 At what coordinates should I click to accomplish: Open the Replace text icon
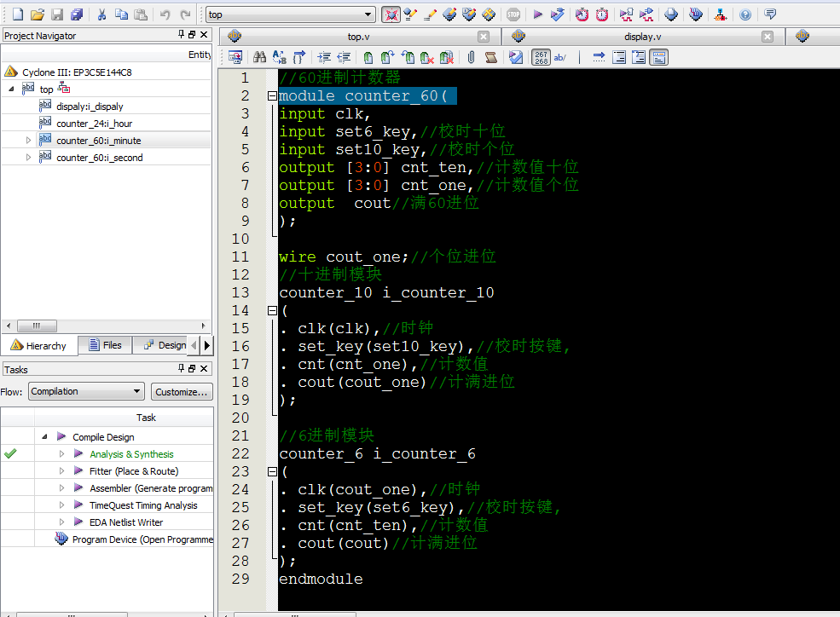(x=279, y=57)
